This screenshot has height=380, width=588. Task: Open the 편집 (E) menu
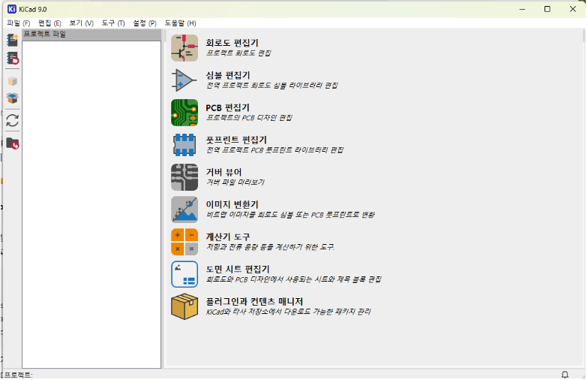(x=49, y=23)
